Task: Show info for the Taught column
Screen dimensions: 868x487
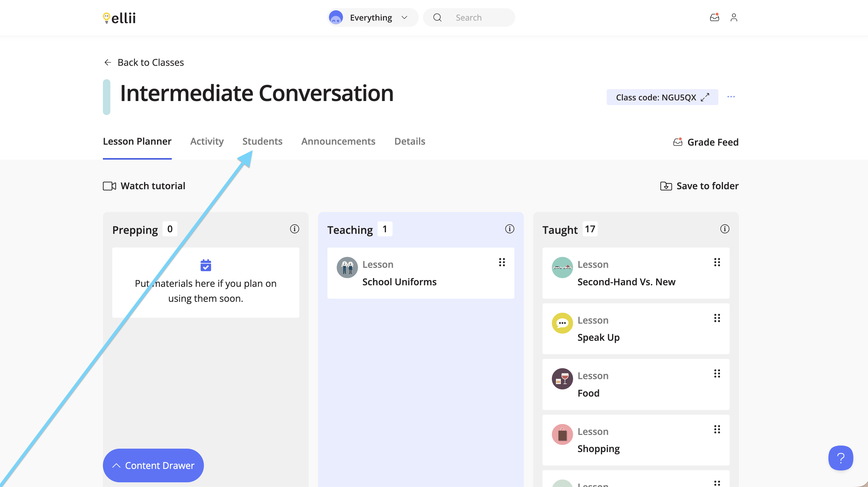Action: click(725, 229)
